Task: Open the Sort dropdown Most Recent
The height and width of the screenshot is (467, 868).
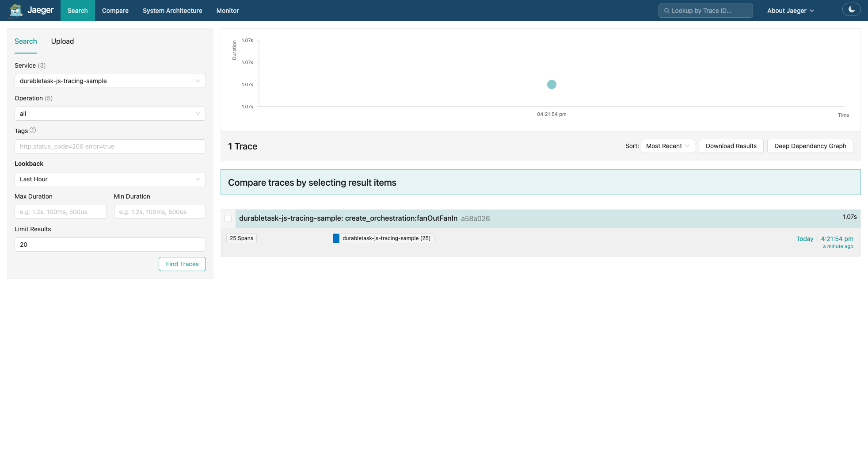Action: (x=668, y=146)
